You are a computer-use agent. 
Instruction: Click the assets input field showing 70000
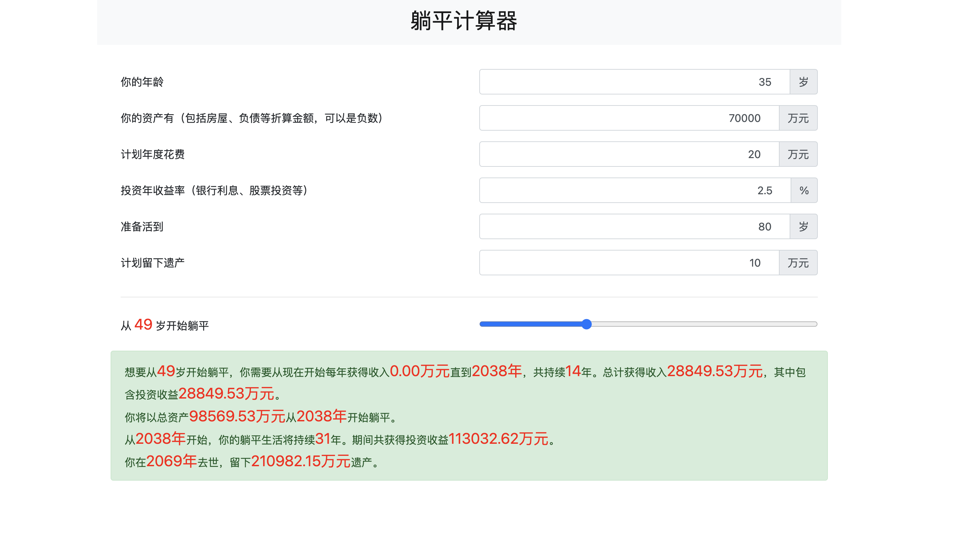point(629,118)
